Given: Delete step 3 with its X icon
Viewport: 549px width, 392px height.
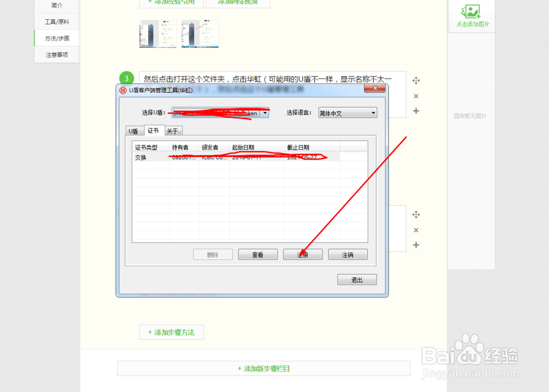Looking at the screenshot, I should point(416,96).
